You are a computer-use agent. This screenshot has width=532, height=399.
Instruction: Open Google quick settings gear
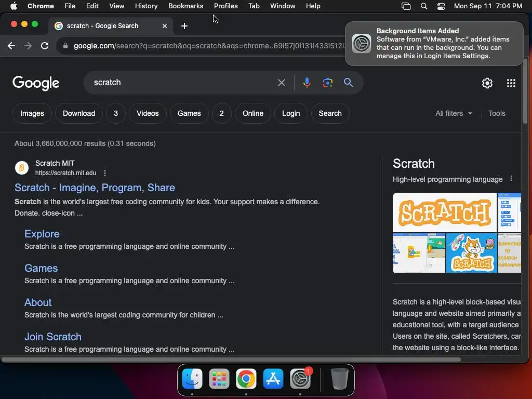point(487,83)
